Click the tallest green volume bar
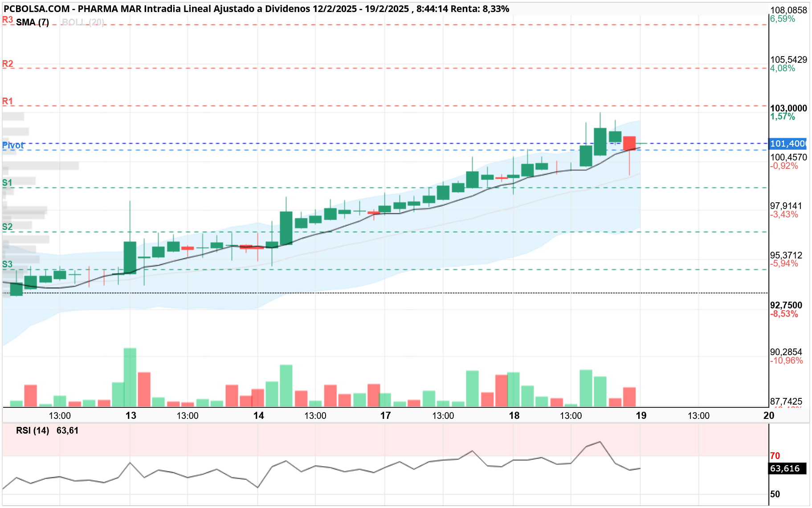812x508 pixels. 130,377
